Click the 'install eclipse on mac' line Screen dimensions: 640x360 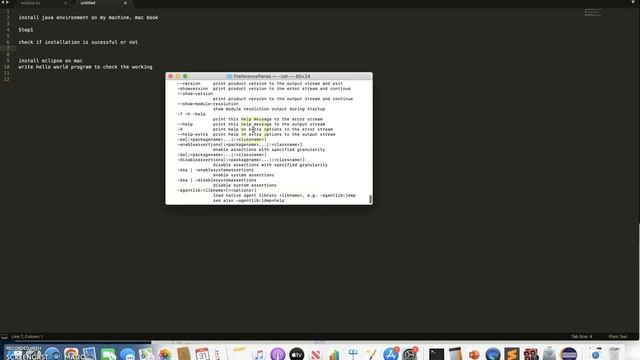tap(51, 60)
